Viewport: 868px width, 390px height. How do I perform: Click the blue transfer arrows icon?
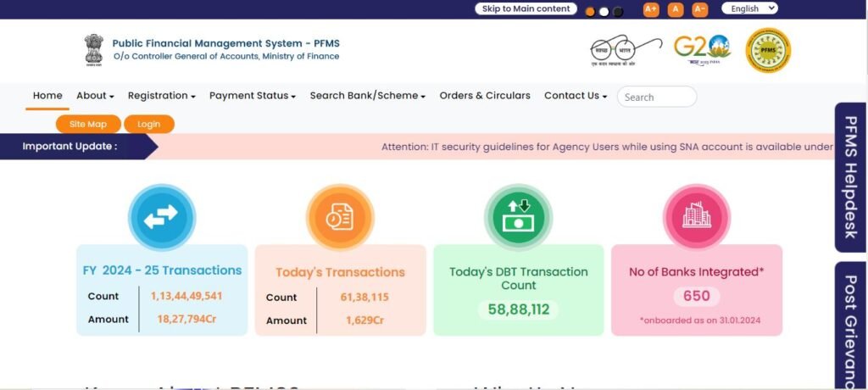click(162, 217)
